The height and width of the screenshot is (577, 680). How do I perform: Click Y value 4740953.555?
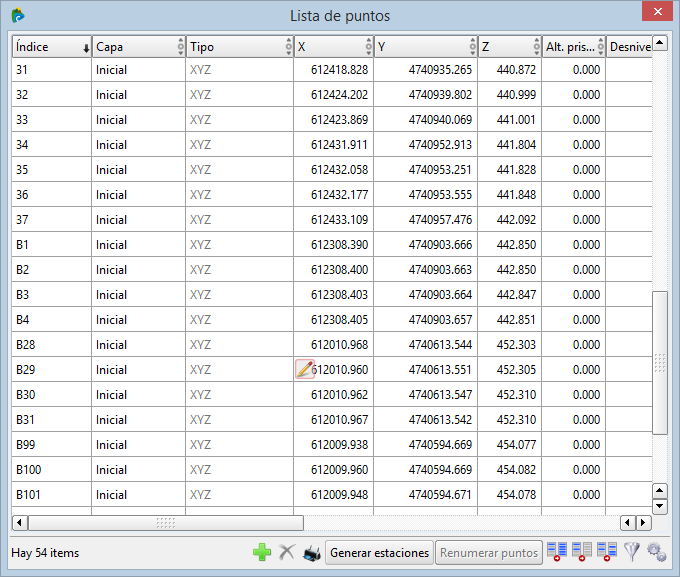click(x=440, y=195)
